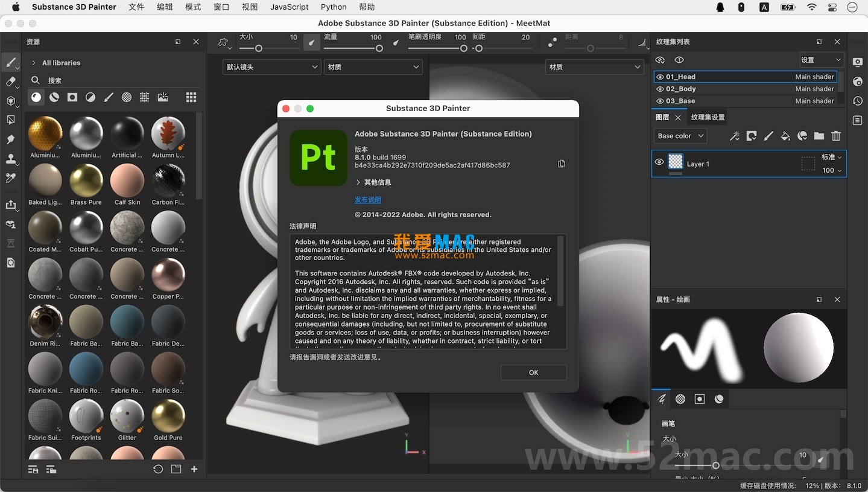Screen dimensions: 868x492
Task: Click the add effect magic wand icon
Action: point(735,136)
